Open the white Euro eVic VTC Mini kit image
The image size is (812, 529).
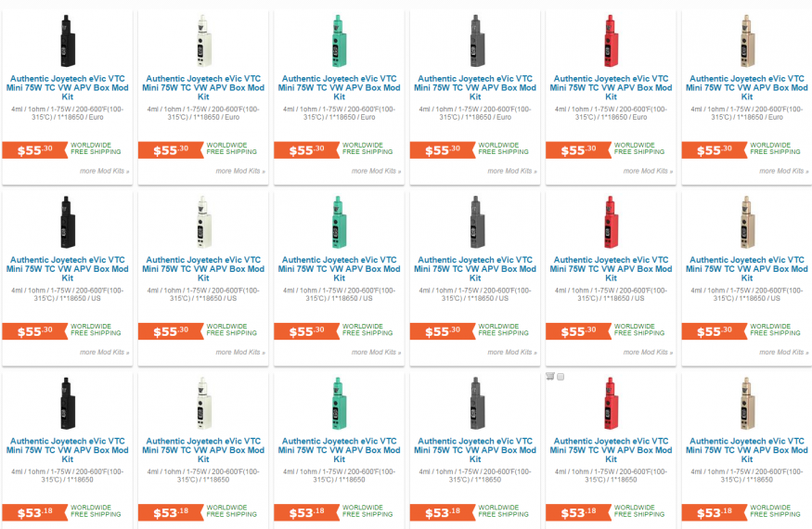click(203, 41)
